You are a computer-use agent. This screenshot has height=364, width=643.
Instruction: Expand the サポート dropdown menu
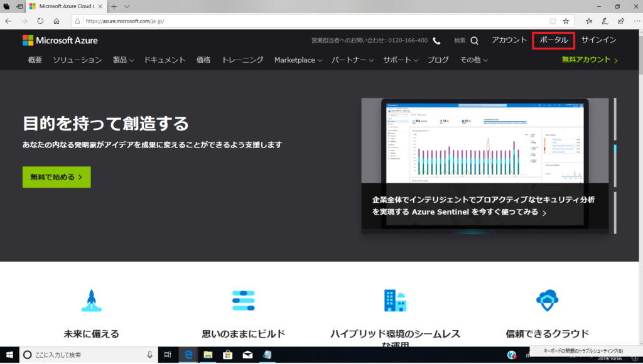point(400,60)
